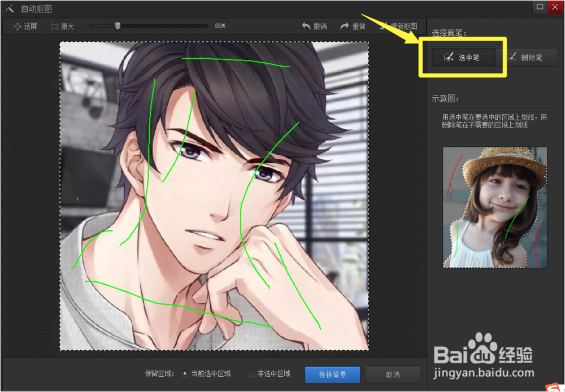Click the blue 替换背景 button

tap(332, 374)
